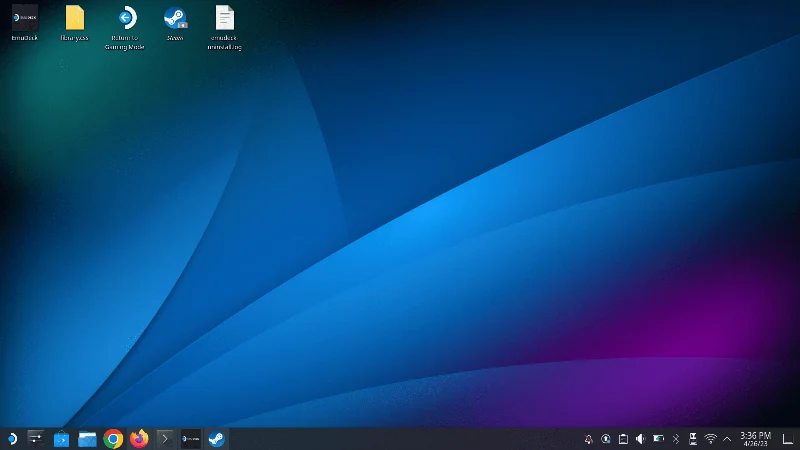Launch Google Chrome from the taskbar
Image resolution: width=800 pixels, height=450 pixels.
[113, 439]
